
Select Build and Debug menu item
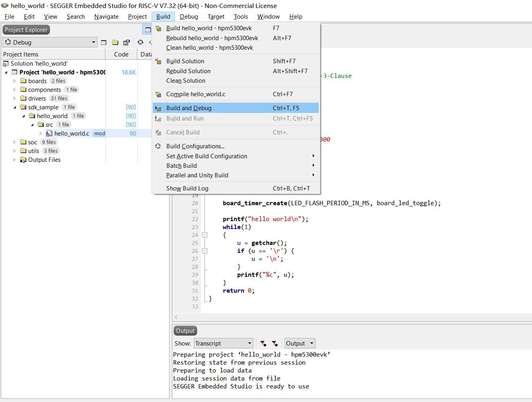click(x=236, y=108)
